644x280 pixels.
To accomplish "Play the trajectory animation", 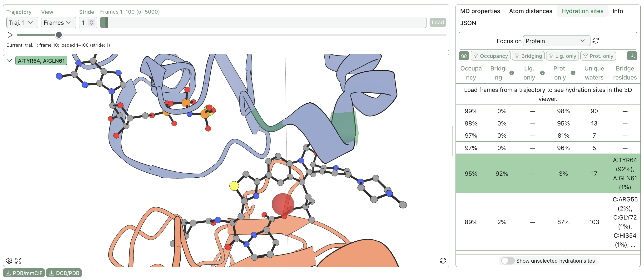I will [x=10, y=35].
